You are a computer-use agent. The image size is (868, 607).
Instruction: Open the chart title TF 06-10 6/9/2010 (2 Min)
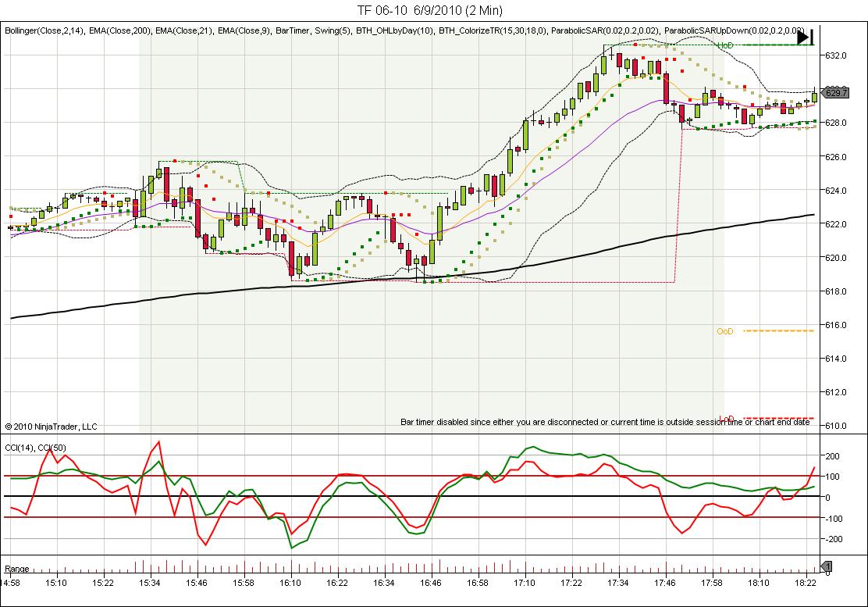[430, 10]
